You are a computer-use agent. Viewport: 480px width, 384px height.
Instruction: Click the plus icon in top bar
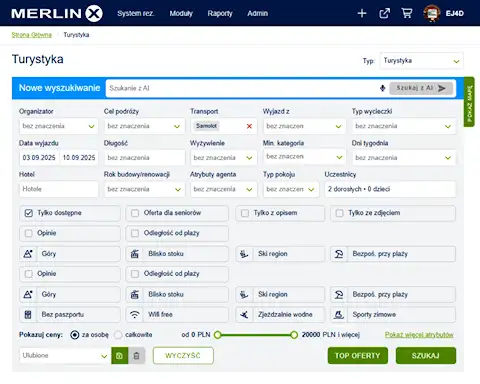(x=362, y=13)
